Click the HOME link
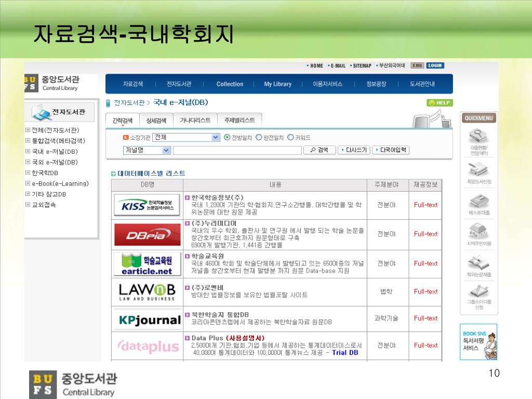532x399 pixels. point(316,66)
